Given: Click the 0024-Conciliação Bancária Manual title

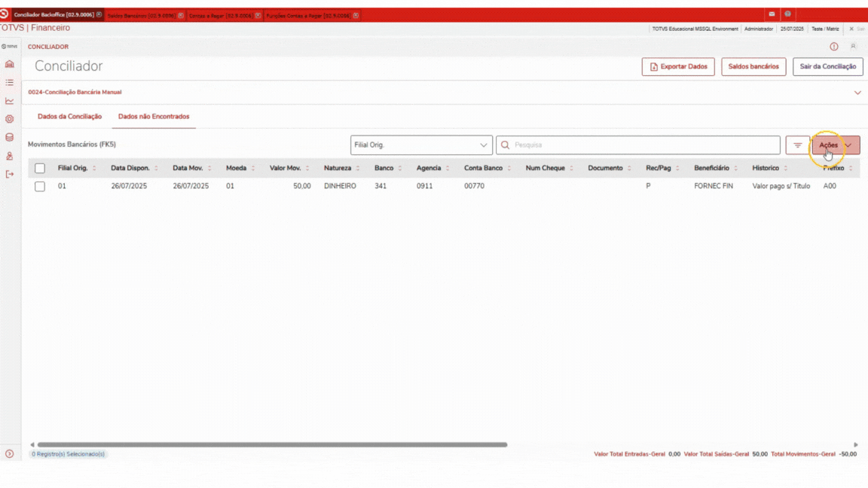Looking at the screenshot, I should pyautogui.click(x=75, y=93).
